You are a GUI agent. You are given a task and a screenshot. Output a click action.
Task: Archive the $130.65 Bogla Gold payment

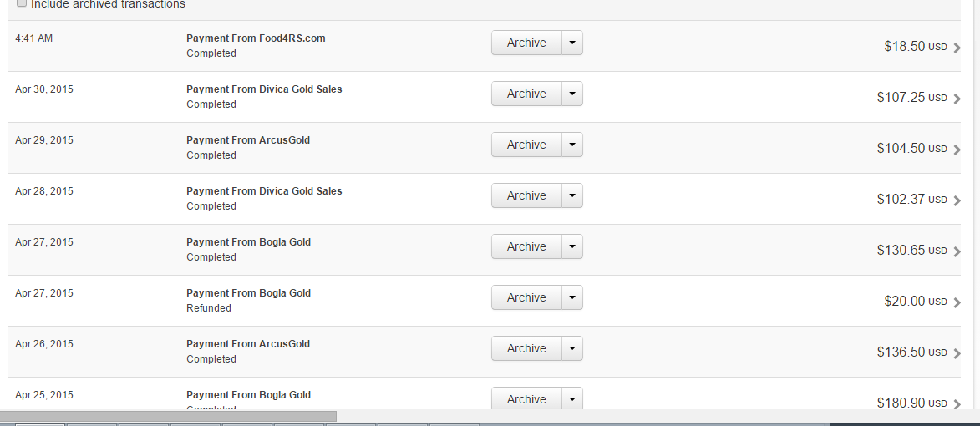coord(526,246)
